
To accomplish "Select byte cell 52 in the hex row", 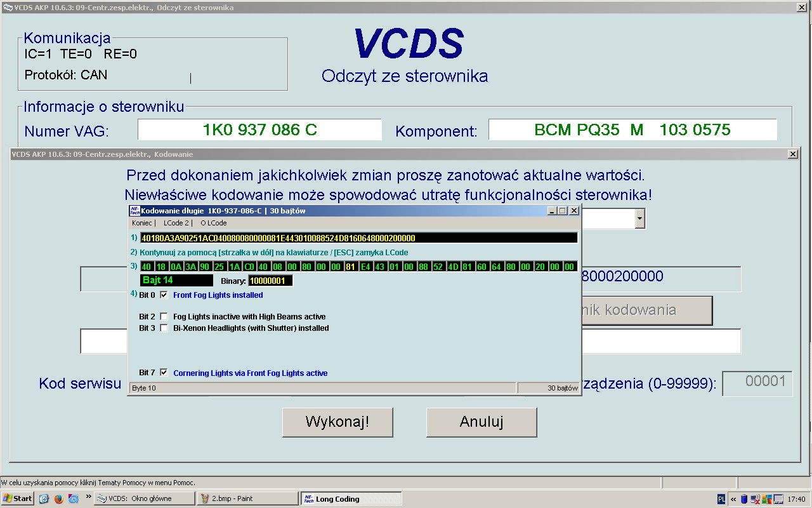I will 438,267.
